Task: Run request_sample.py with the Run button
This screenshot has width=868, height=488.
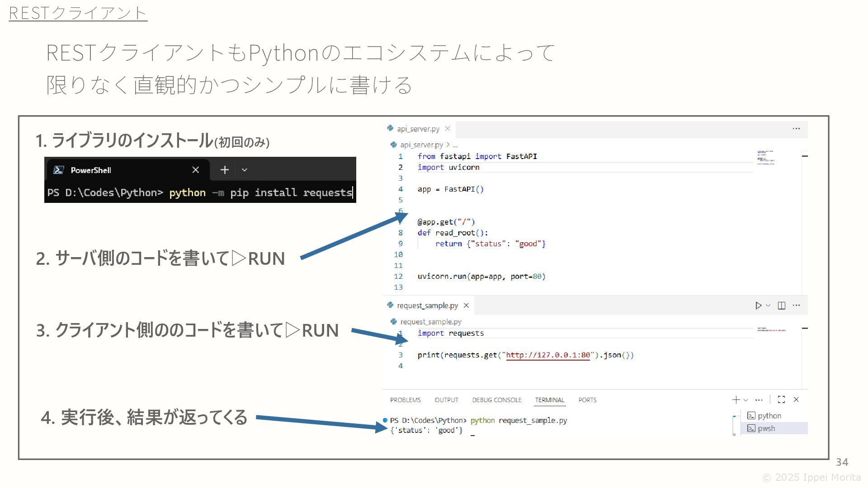Action: [758, 306]
